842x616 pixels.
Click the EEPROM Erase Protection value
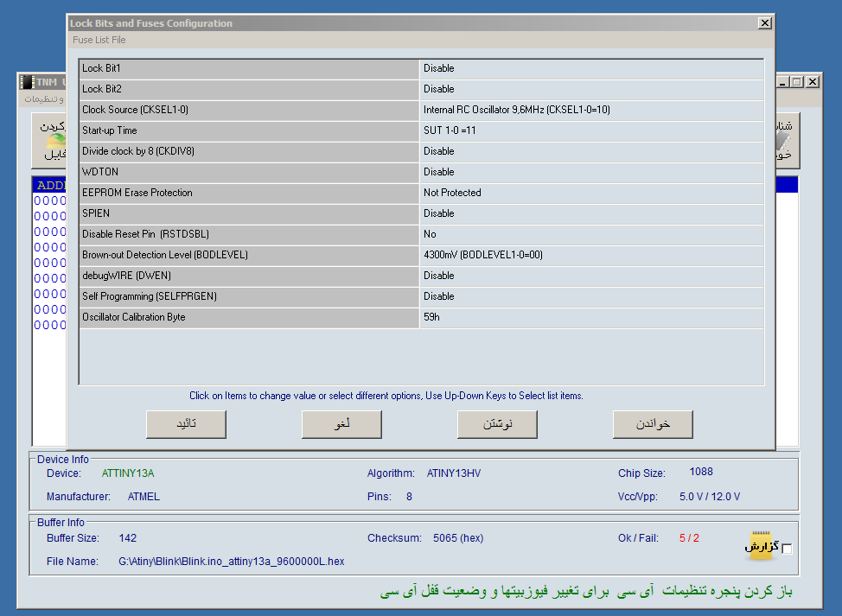click(591, 193)
